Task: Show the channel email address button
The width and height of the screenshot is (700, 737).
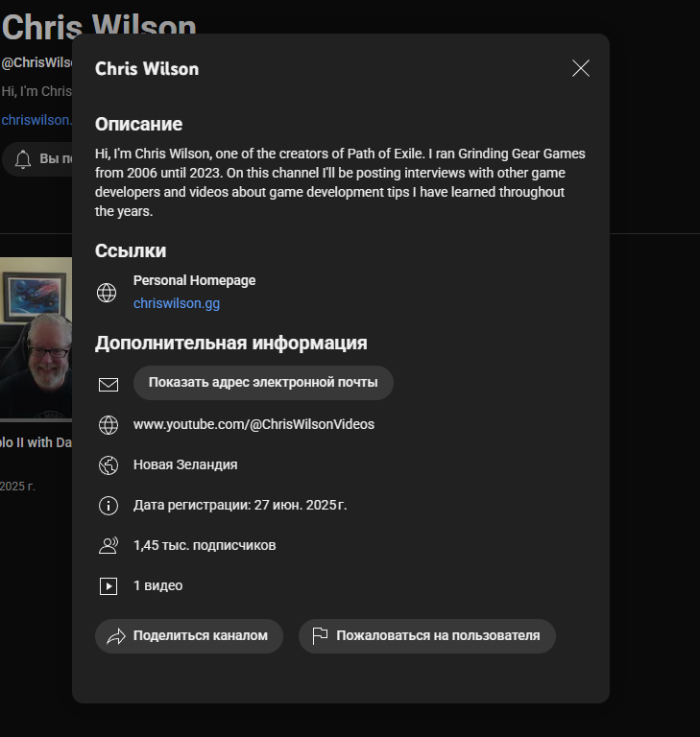Action: coord(263,383)
